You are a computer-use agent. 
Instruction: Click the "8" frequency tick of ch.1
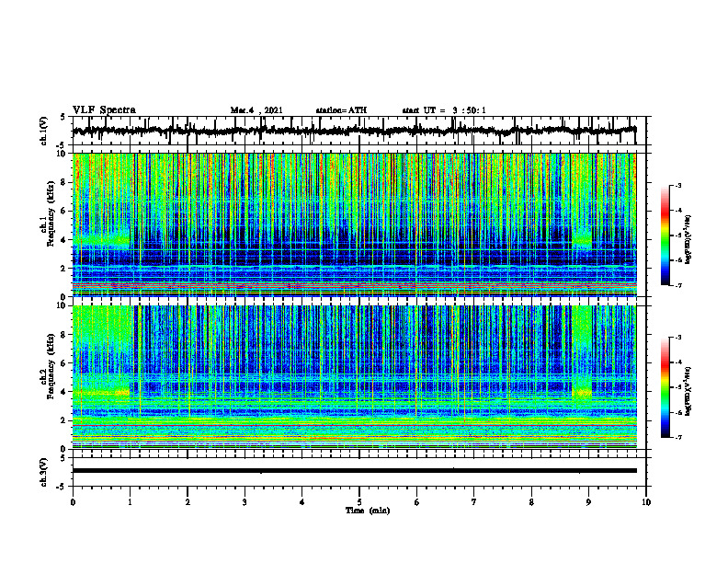[64, 182]
